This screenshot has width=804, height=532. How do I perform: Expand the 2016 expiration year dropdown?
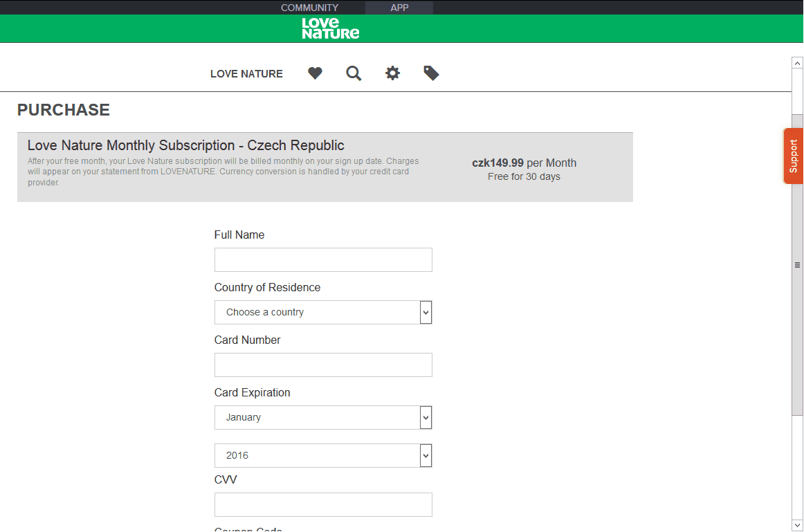coord(323,455)
